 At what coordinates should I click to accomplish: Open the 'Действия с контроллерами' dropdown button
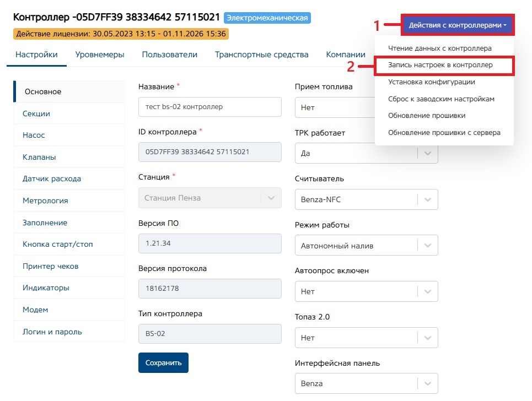[x=458, y=25]
